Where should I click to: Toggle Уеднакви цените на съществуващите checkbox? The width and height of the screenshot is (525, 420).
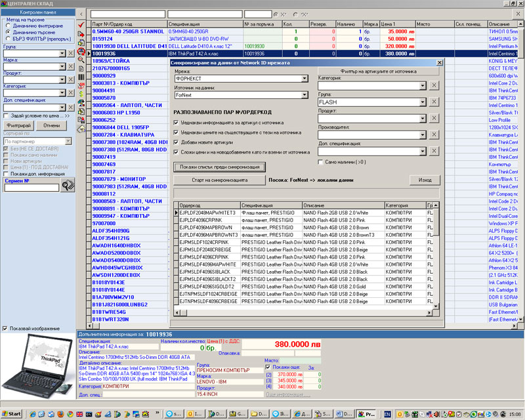[176, 133]
